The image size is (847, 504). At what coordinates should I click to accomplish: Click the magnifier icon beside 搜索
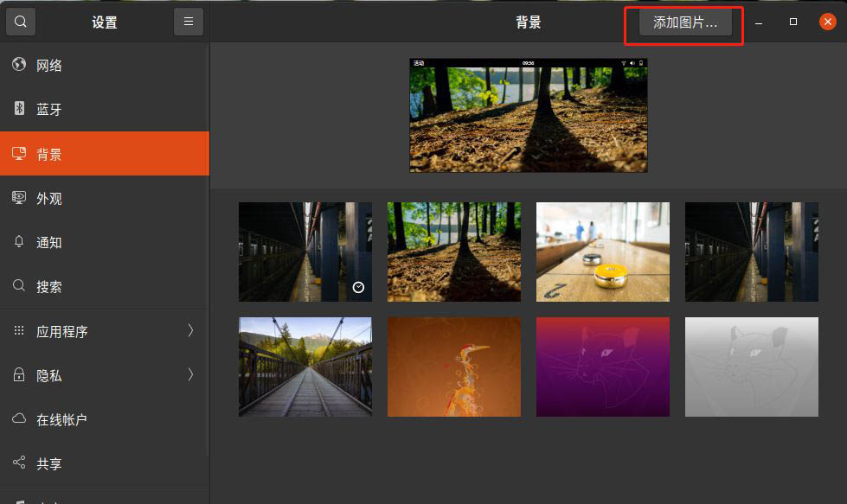tap(19, 286)
